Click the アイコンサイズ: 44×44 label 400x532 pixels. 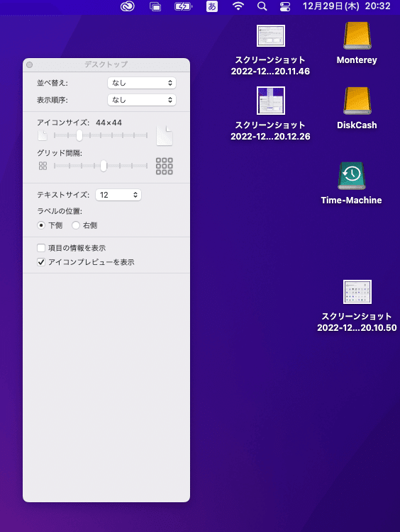(x=79, y=123)
